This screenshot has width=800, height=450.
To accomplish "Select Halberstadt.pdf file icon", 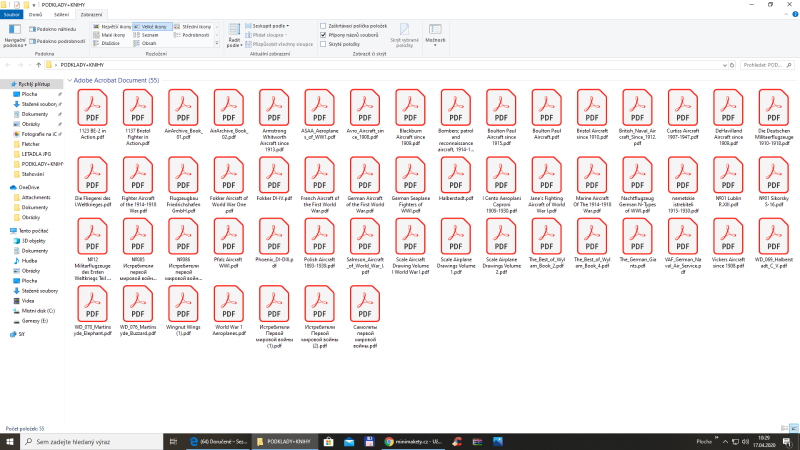I will coord(456,179).
